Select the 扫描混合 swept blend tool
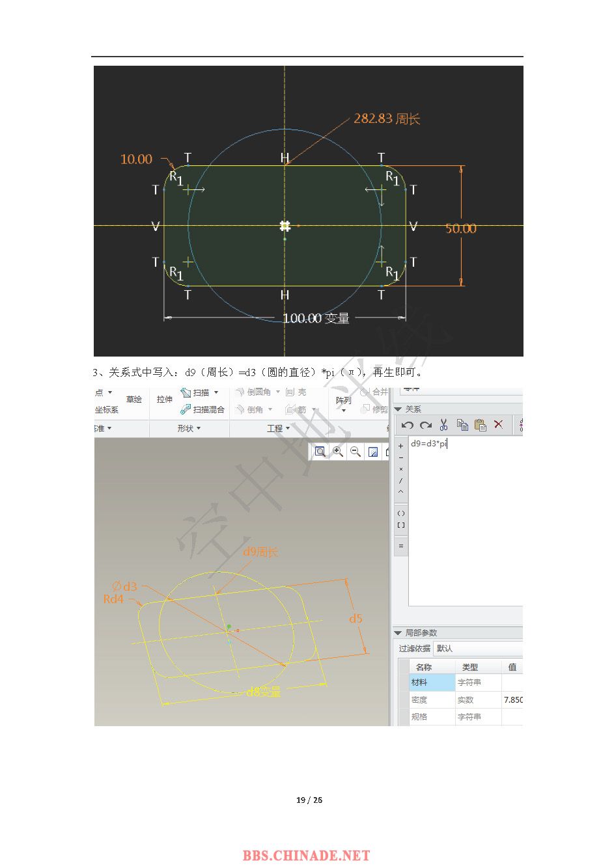This screenshot has width=614, height=868. click(202, 409)
